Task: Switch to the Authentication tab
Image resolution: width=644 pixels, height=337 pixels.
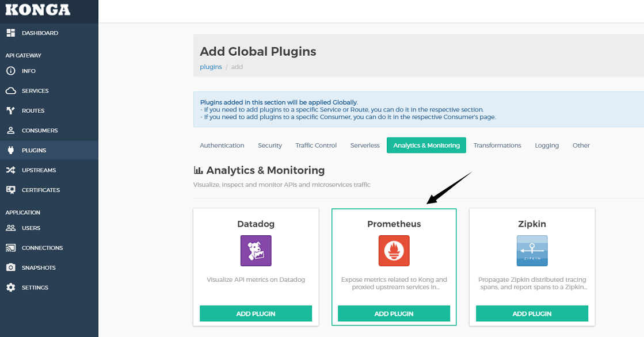Action: pyautogui.click(x=222, y=145)
